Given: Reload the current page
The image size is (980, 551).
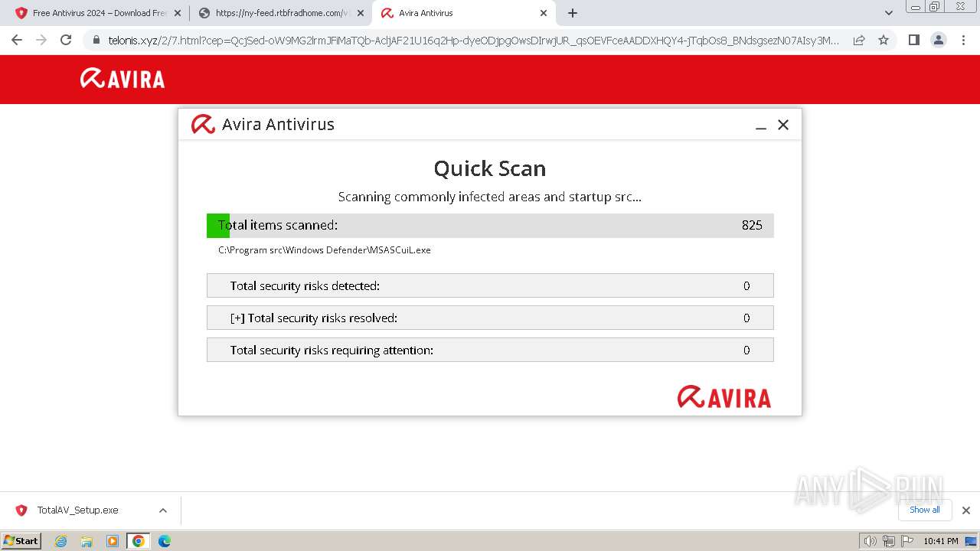Looking at the screenshot, I should (66, 40).
